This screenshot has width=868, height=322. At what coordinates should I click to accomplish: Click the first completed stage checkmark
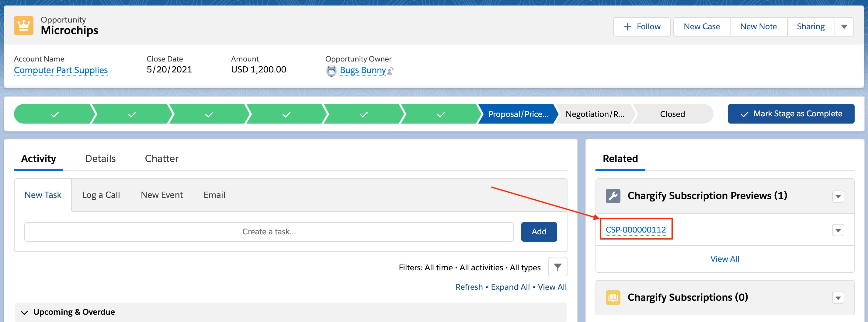[54, 114]
